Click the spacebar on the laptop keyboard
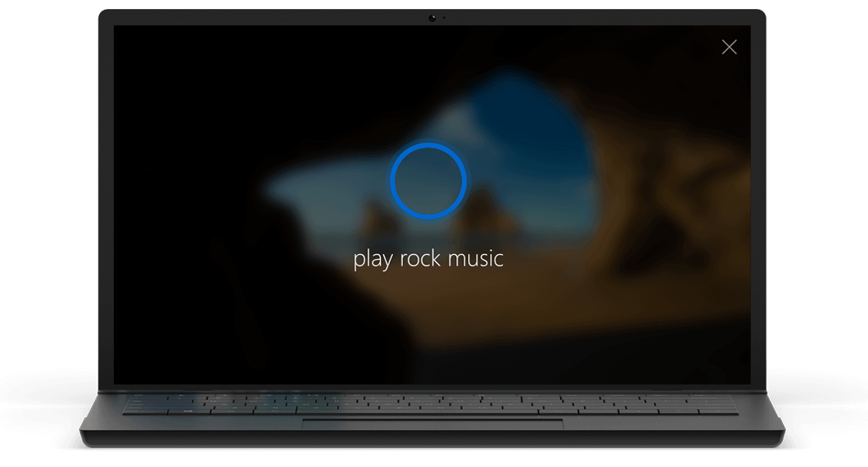Image resolution: width=868 pixels, height=467 pixels. coord(417,411)
